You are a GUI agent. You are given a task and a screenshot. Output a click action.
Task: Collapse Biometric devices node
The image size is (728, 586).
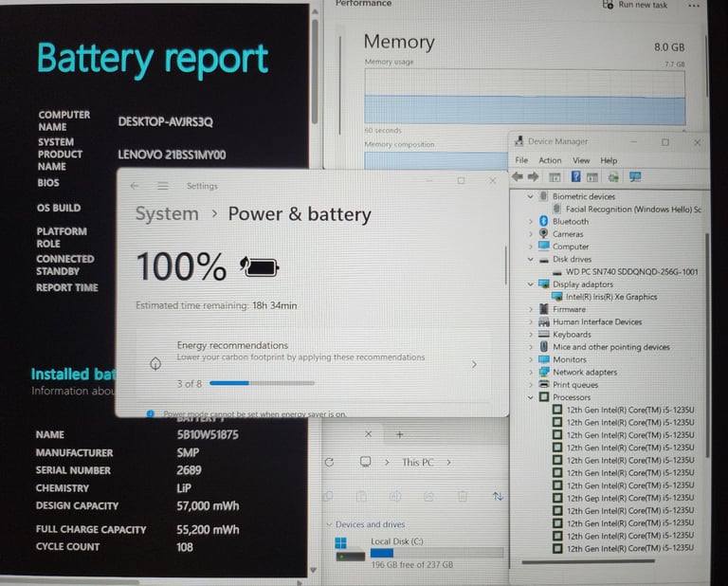[530, 196]
